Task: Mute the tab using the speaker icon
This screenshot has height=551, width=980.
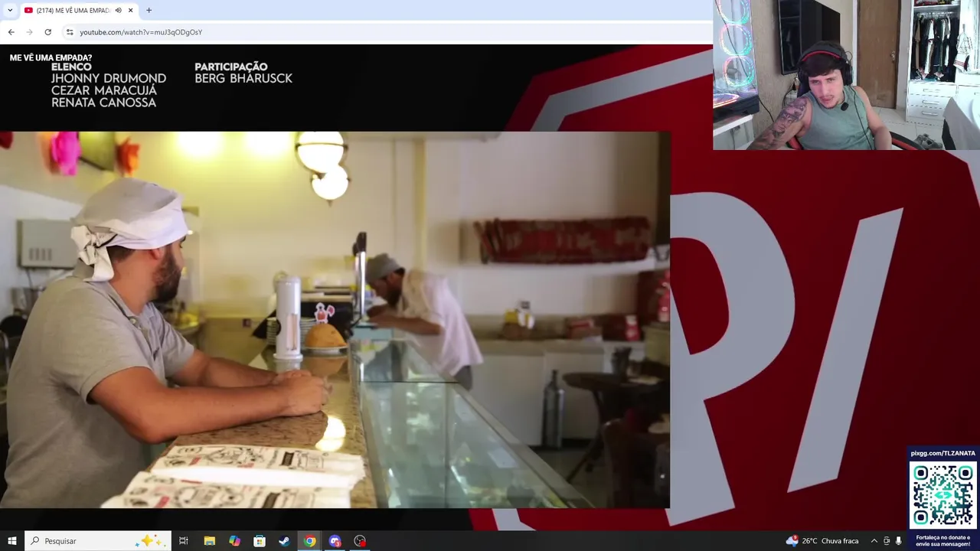Action: (x=118, y=10)
